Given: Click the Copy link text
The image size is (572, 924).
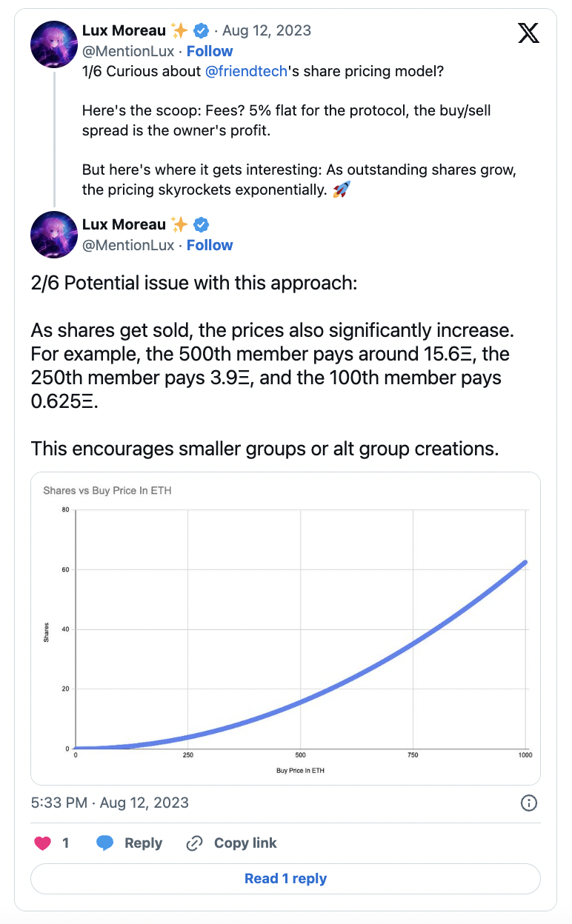Looking at the screenshot, I should point(245,843).
